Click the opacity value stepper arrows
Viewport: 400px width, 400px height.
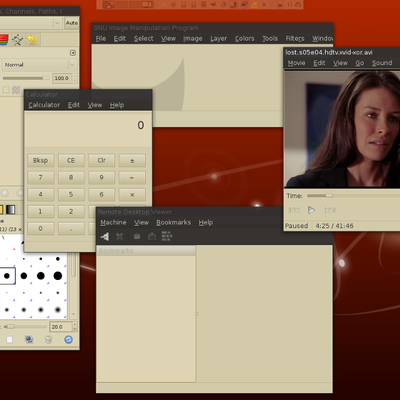(75, 78)
